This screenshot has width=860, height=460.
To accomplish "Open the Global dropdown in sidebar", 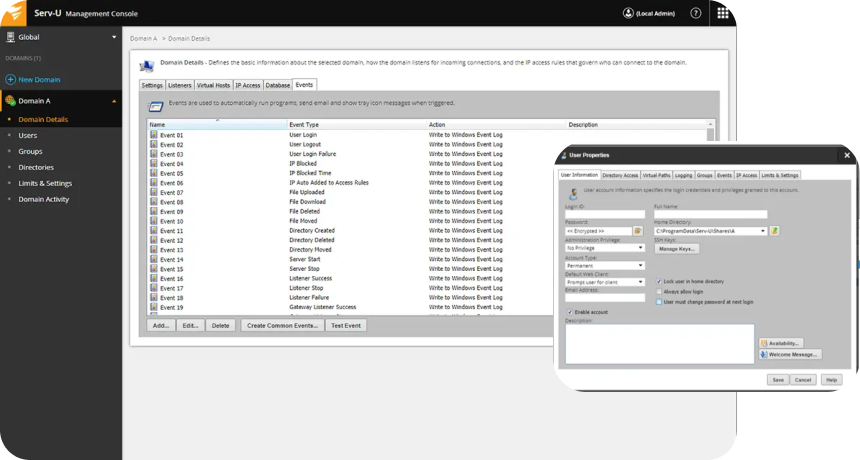I will tap(114, 37).
